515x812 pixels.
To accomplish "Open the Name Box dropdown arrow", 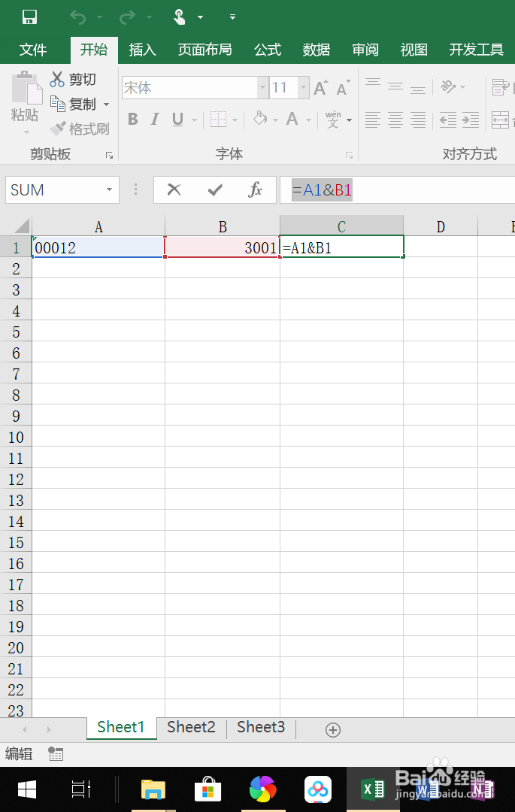I will (109, 190).
